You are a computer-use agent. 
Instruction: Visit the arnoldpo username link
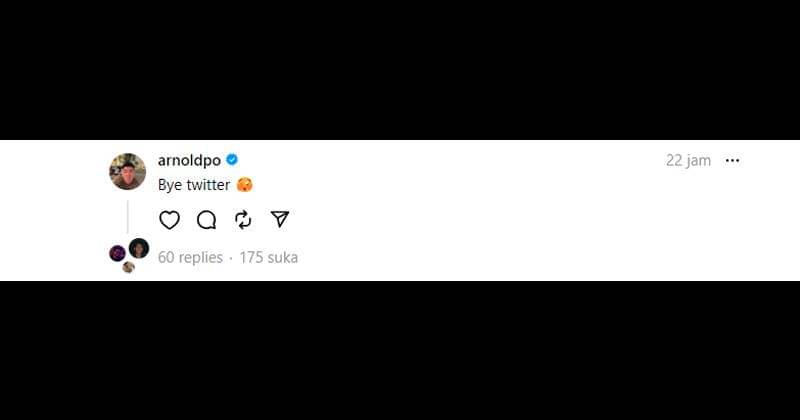[189, 160]
